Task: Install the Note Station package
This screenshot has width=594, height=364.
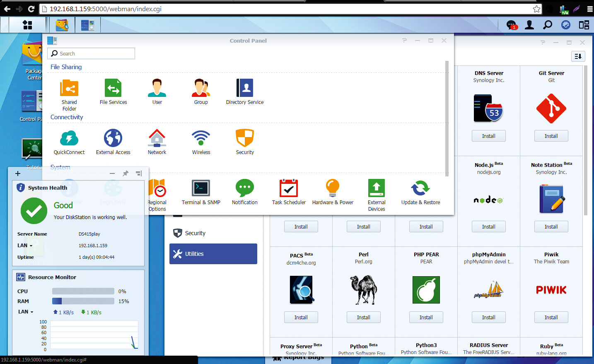Action: click(x=551, y=227)
